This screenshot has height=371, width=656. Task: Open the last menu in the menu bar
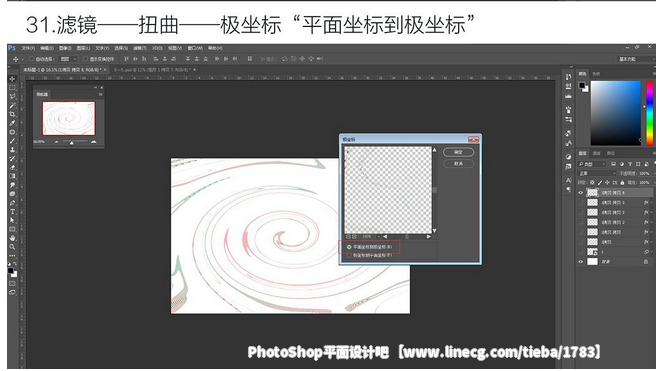(215, 48)
